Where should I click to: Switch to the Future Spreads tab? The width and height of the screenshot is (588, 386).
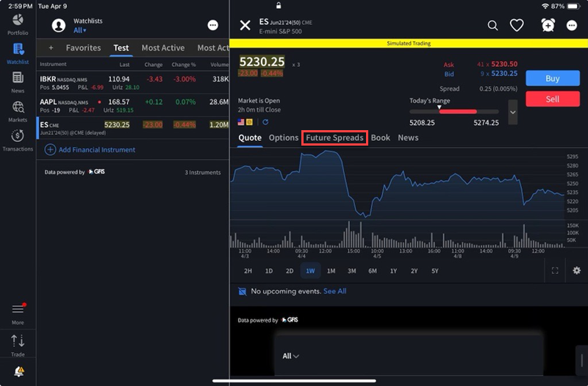pyautogui.click(x=334, y=137)
